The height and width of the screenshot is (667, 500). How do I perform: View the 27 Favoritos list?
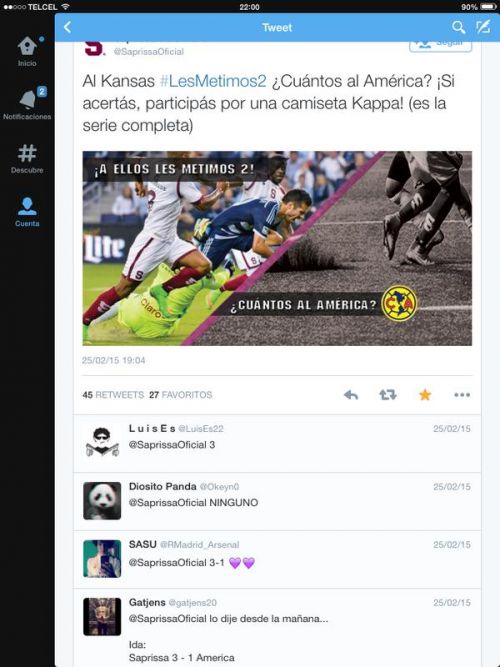point(180,395)
